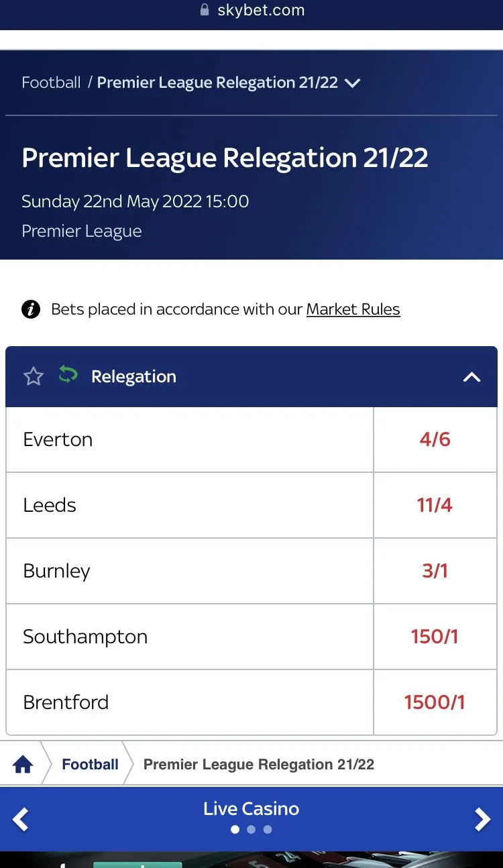Tap the skybet.com address bar
The height and width of the screenshot is (868, 503).
coord(261,10)
